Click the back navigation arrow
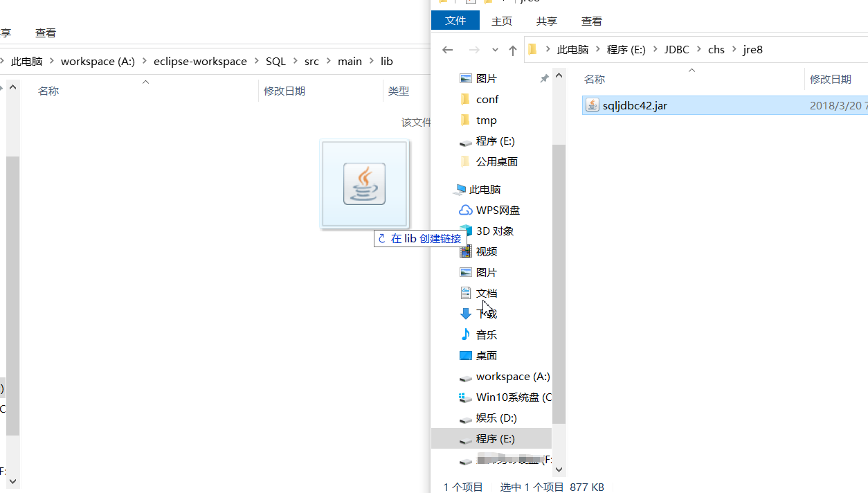The width and height of the screenshot is (868, 493). [x=447, y=50]
